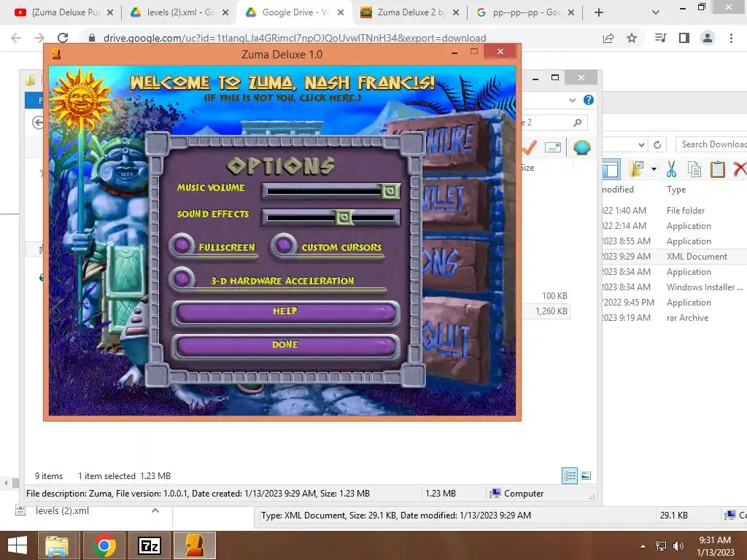Screen dimensions: 747x560
Task: Sort by the Type column header
Action: (676, 190)
